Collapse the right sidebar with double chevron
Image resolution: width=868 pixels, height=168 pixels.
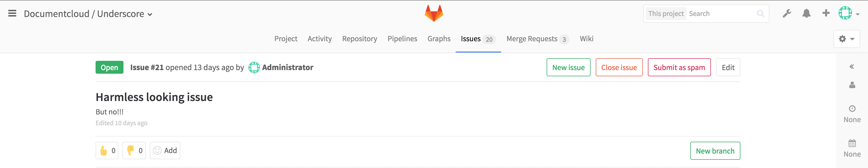click(852, 66)
